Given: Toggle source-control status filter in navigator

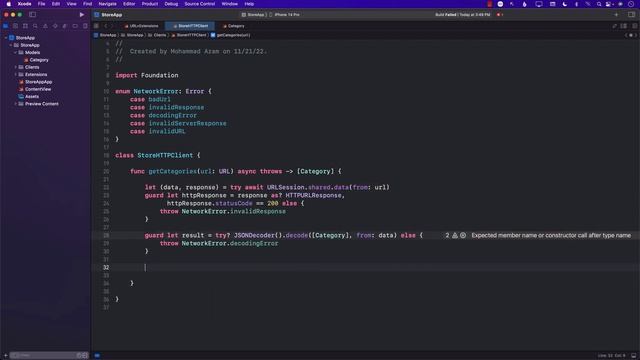Looking at the screenshot, I should coord(85,356).
